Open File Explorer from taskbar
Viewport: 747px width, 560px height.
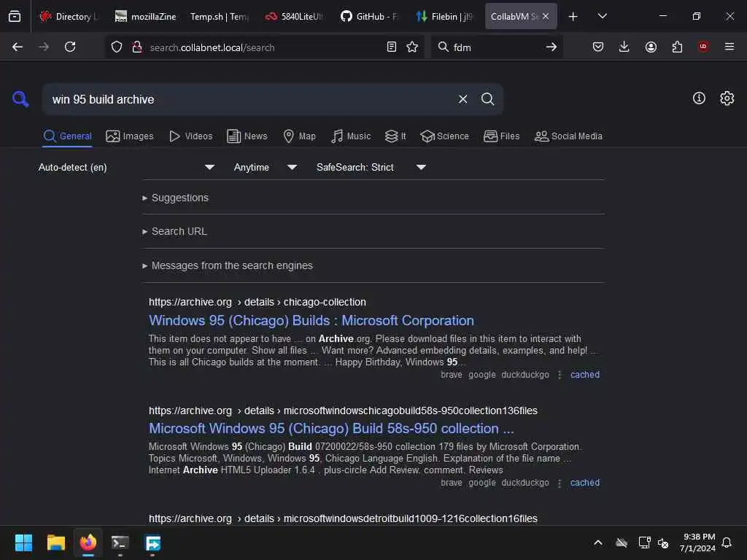(55, 542)
